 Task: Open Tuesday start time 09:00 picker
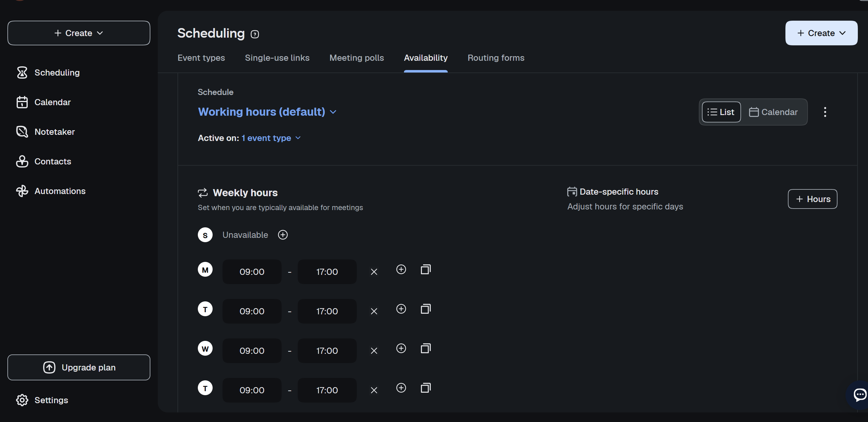252,311
